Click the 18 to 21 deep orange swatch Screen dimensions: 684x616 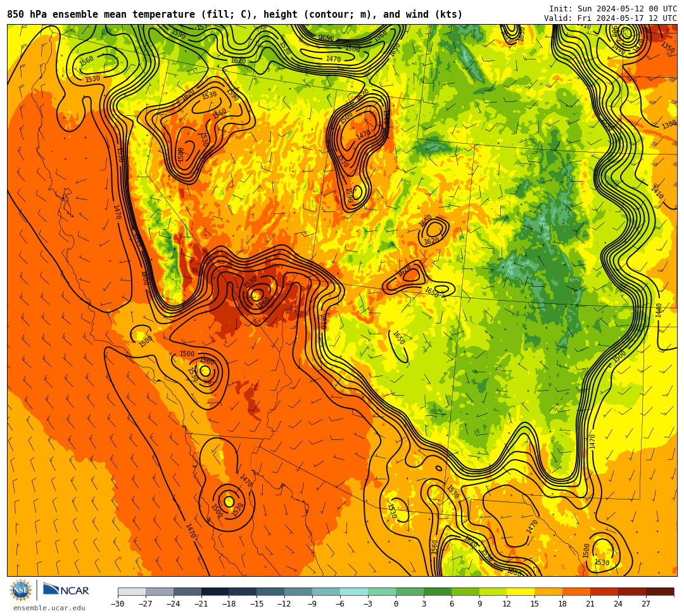click(577, 591)
